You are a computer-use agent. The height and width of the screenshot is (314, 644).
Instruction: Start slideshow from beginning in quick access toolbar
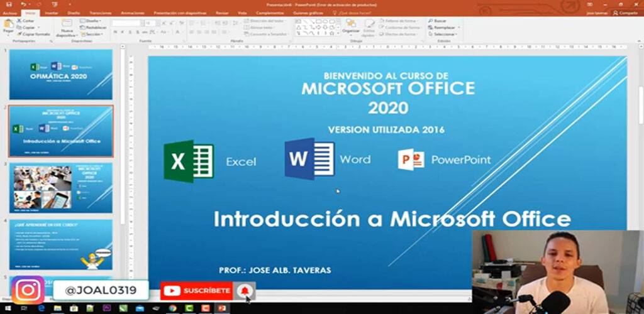pyautogui.click(x=55, y=4)
